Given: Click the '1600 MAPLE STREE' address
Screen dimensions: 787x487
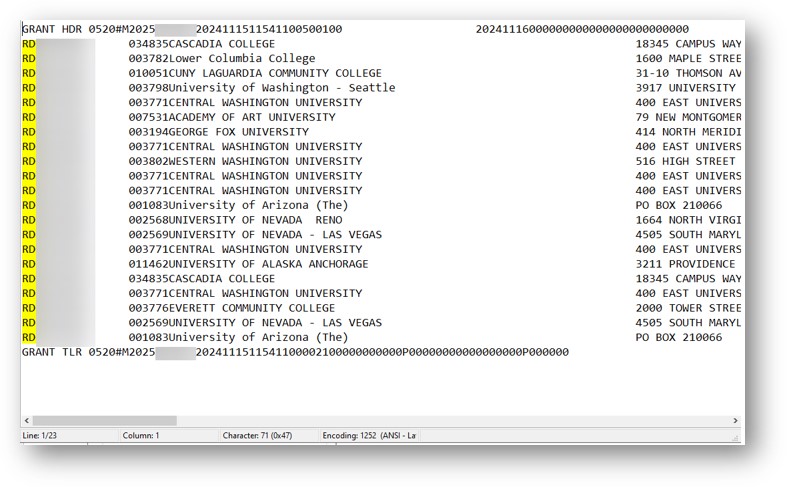Looking at the screenshot, I should [689, 59].
